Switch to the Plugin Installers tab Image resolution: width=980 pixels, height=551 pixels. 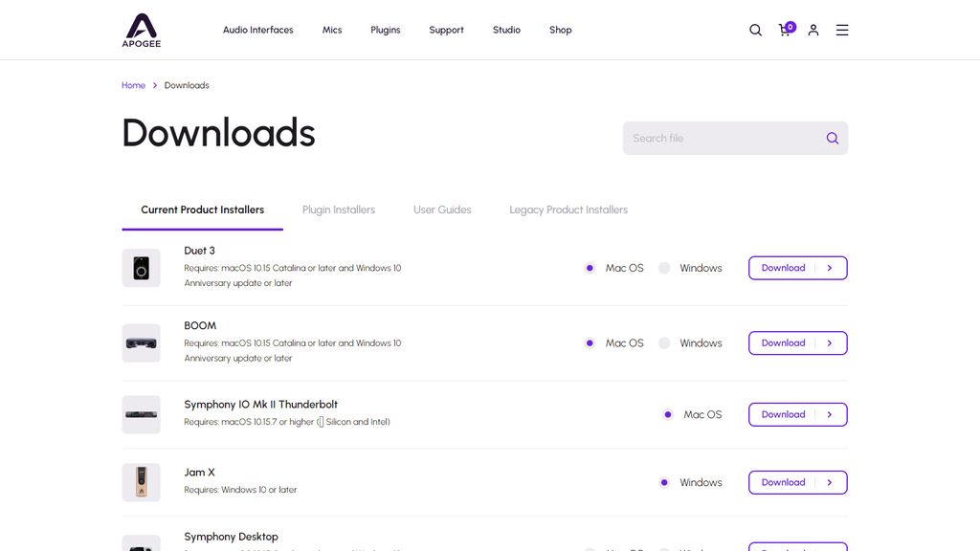click(x=339, y=209)
